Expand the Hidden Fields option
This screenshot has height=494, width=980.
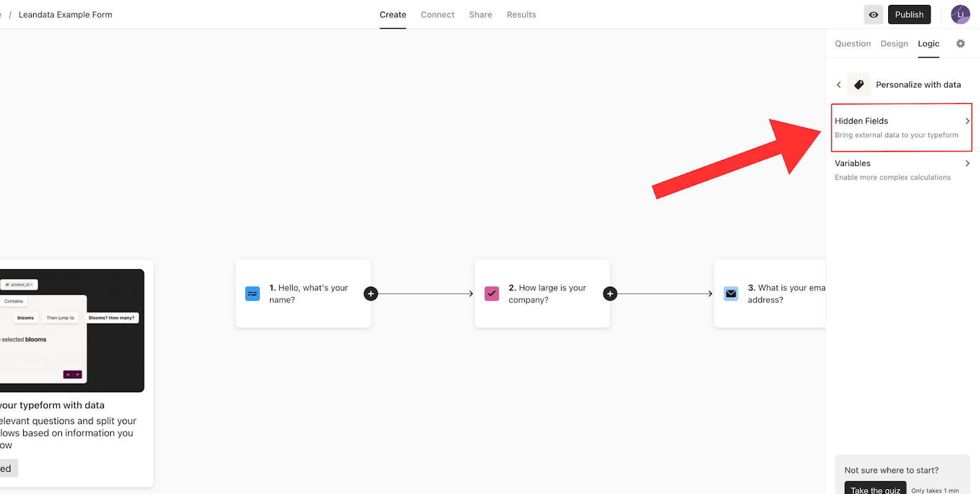pos(901,127)
